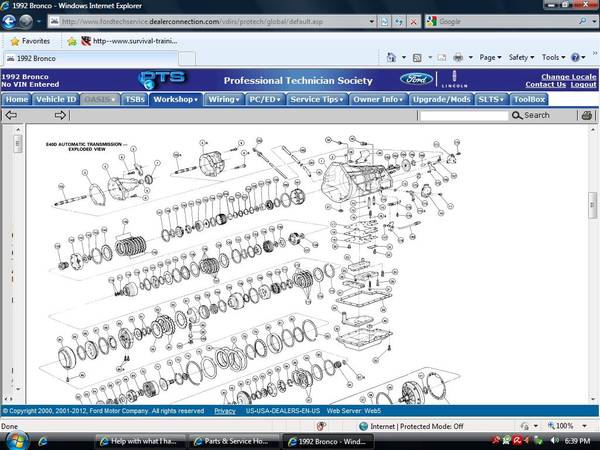Click the Contact Us link
The width and height of the screenshot is (600, 450).
(545, 85)
